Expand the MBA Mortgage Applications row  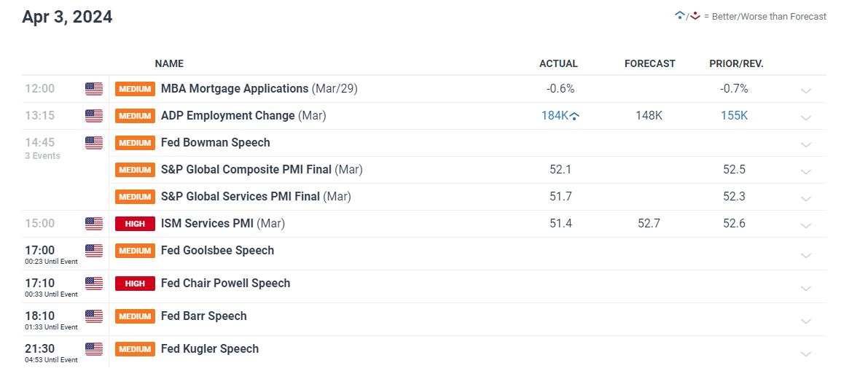pos(806,90)
